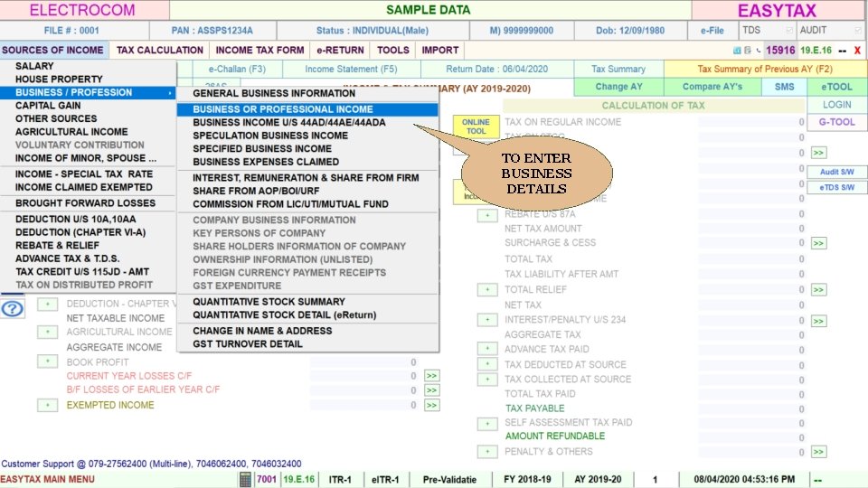Open details arrow for B/F Losses of Earlier Year
The width and height of the screenshot is (868, 488).
432,390
